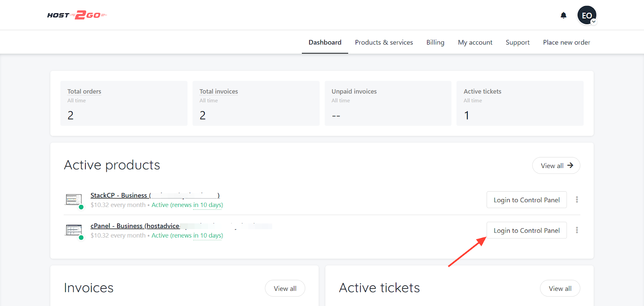
Task: Click the Active tickets section heading
Action: point(379,288)
